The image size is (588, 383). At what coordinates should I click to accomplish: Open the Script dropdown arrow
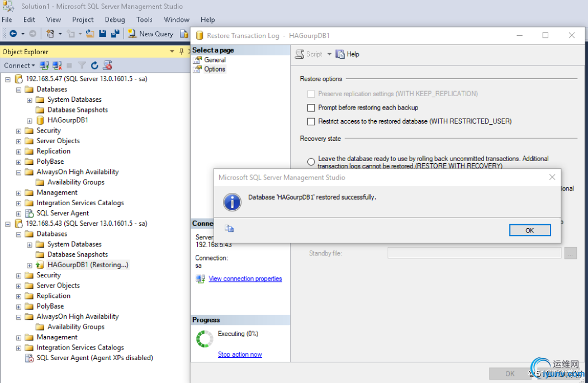coord(329,54)
